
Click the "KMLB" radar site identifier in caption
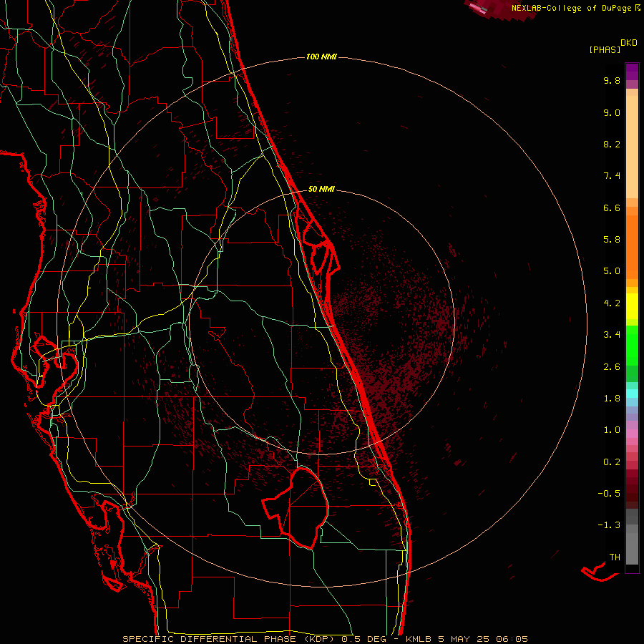(x=418, y=639)
